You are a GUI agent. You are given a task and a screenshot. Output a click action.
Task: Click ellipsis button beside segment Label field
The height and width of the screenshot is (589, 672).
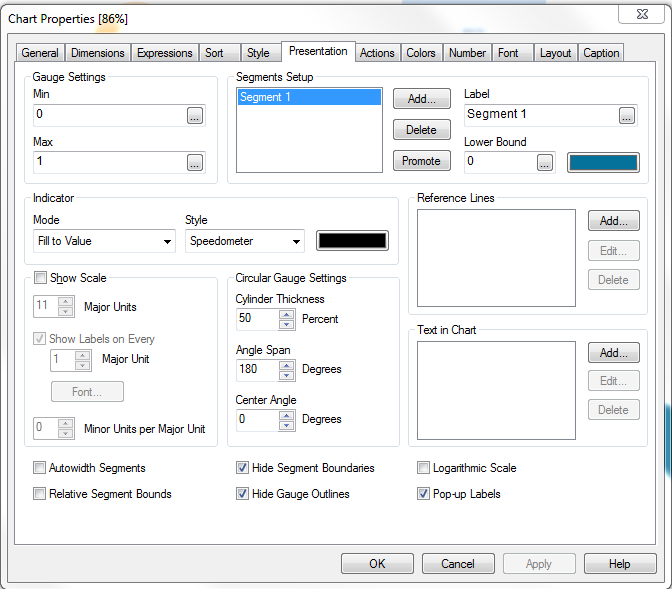pos(627,116)
